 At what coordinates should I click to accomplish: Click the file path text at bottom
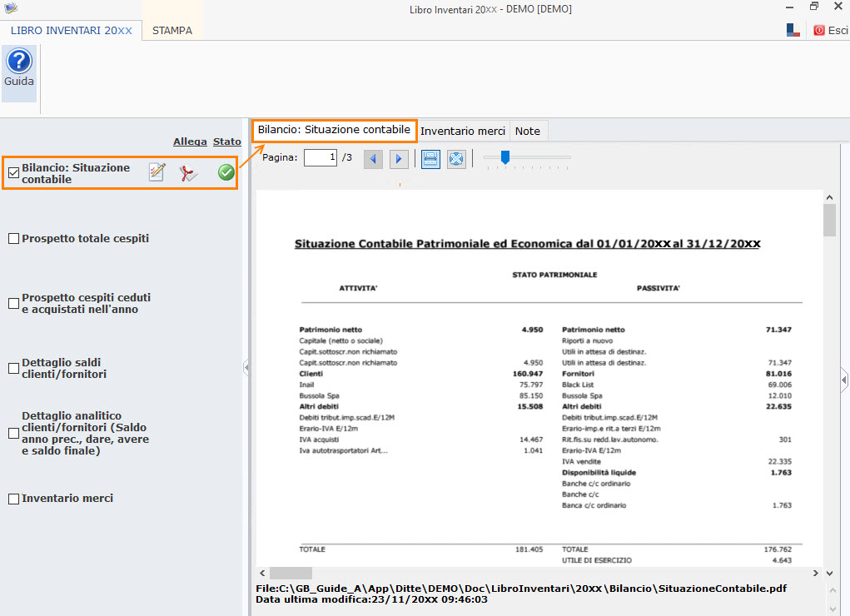[x=521, y=589]
